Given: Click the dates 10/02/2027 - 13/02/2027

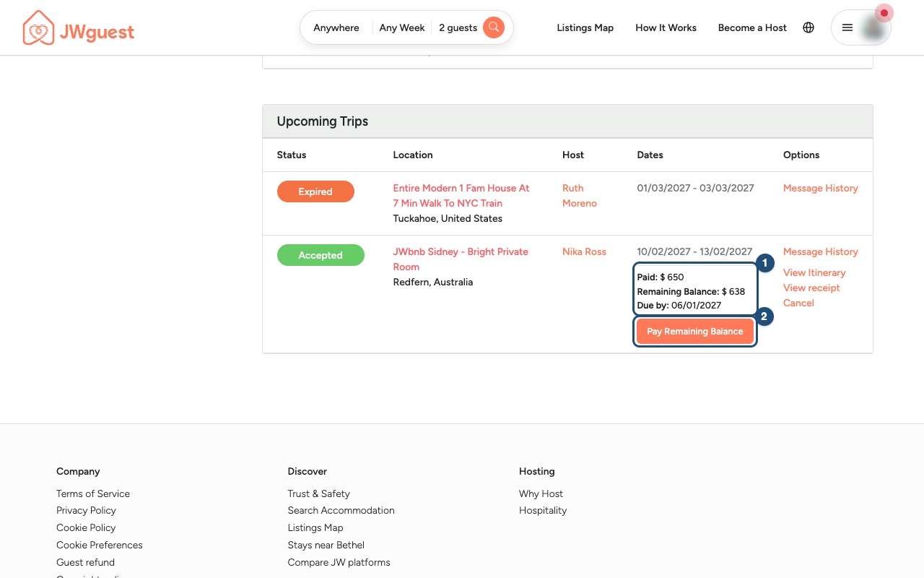Looking at the screenshot, I should point(694,251).
